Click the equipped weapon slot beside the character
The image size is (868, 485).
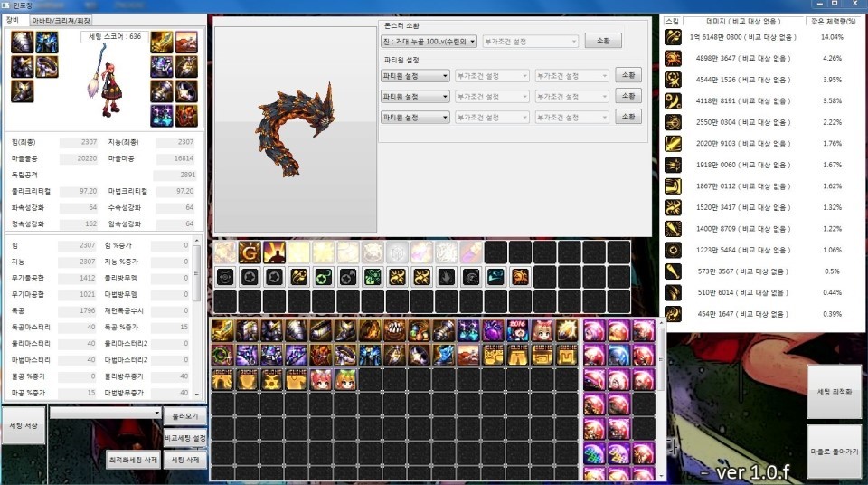(x=161, y=42)
